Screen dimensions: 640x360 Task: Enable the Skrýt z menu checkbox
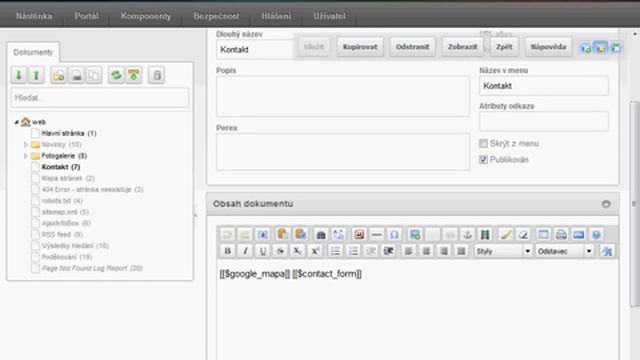[483, 143]
